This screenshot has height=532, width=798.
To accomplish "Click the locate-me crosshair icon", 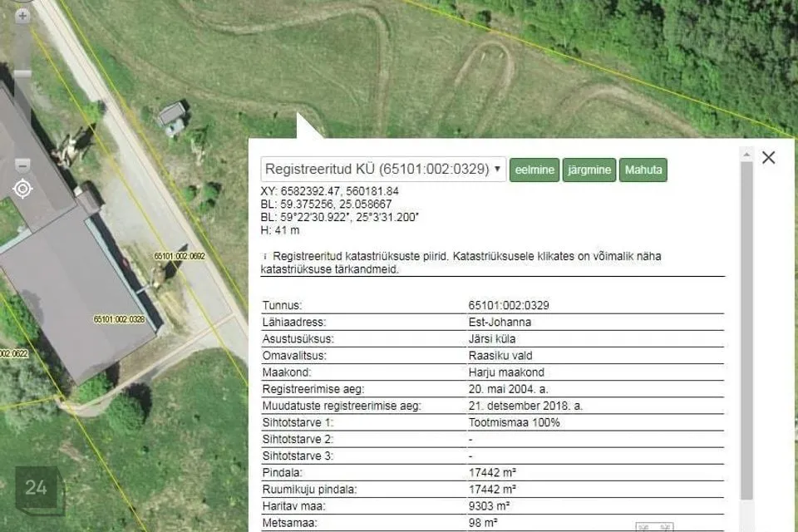I will coord(22,189).
